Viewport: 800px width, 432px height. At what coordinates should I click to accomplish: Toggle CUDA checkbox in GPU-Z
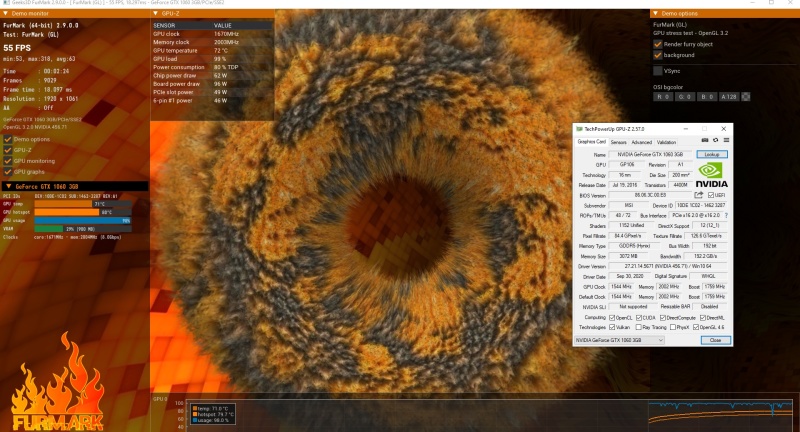pyautogui.click(x=638, y=318)
